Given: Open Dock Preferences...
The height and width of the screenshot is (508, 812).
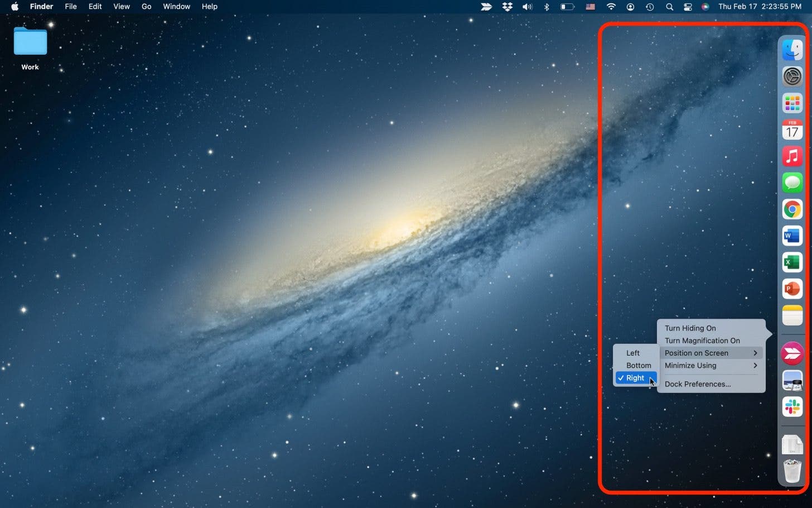Looking at the screenshot, I should tap(697, 384).
